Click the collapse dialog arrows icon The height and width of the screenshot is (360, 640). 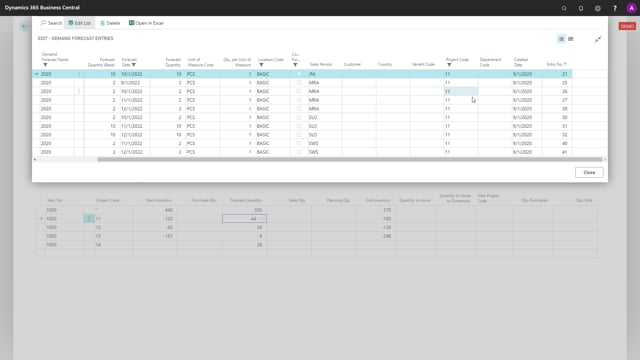point(598,39)
